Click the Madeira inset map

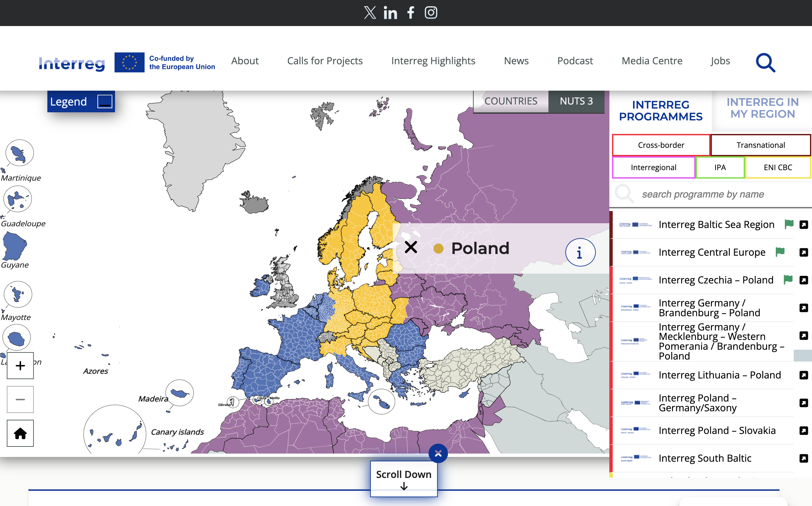(x=180, y=393)
